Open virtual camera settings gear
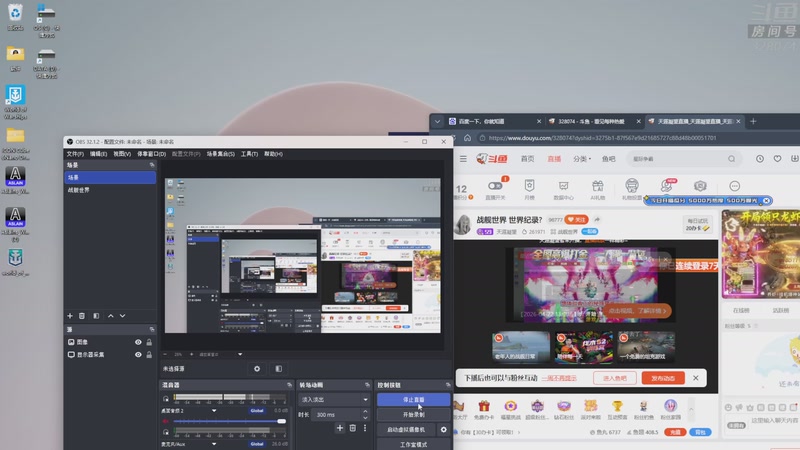 point(443,430)
